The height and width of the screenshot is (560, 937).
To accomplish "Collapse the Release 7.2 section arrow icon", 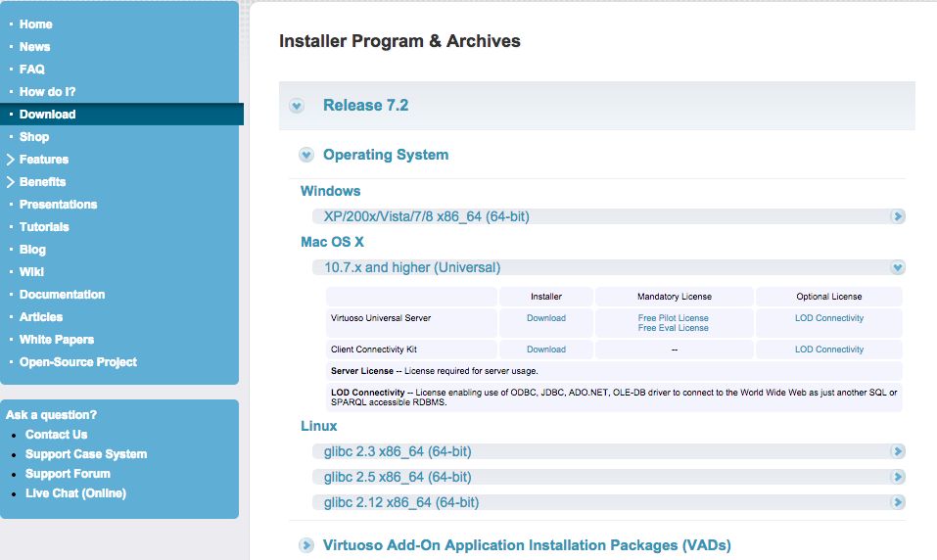I will [x=297, y=107].
